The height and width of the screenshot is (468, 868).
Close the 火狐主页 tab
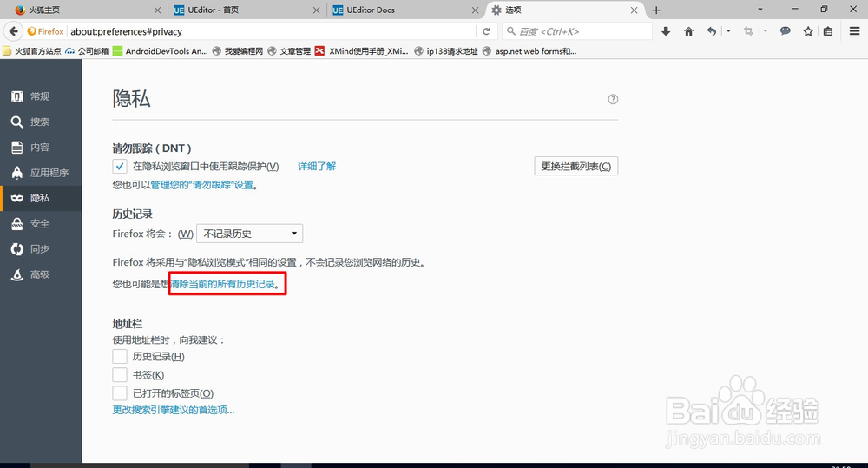[x=157, y=10]
